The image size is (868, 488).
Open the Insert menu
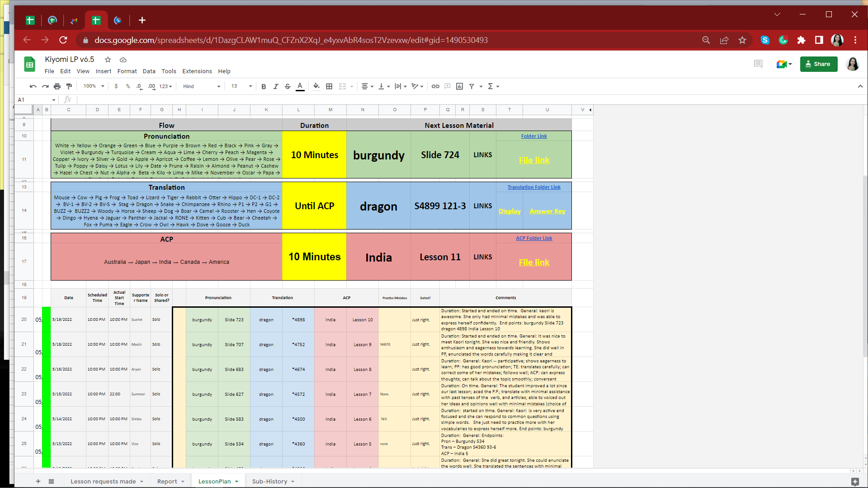click(x=104, y=71)
